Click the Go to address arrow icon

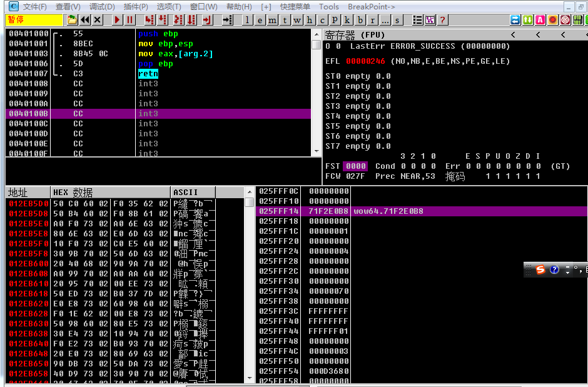tap(227, 20)
